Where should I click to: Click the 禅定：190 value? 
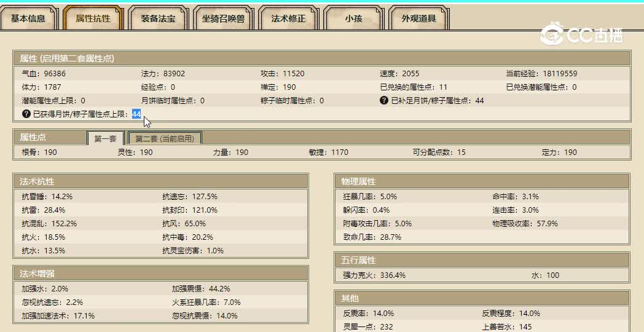pos(278,87)
